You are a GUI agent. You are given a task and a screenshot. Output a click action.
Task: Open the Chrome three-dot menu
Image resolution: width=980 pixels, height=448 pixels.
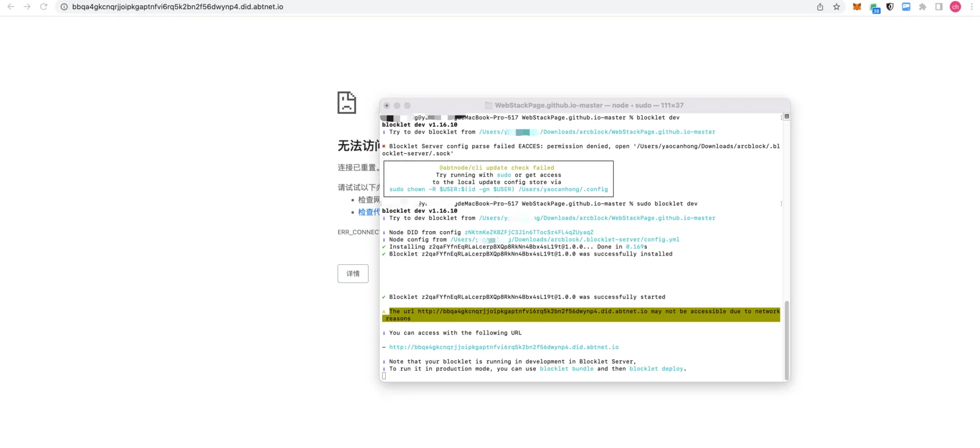[971, 7]
